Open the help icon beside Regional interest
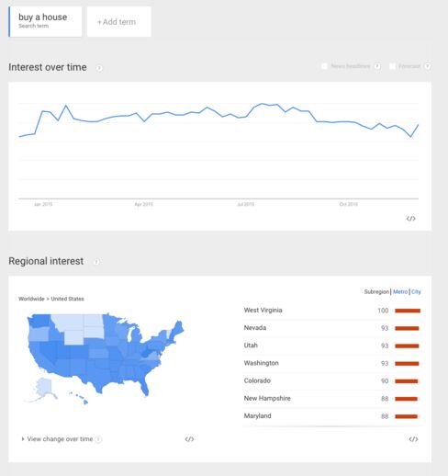The width and height of the screenshot is (448, 476). click(96, 262)
